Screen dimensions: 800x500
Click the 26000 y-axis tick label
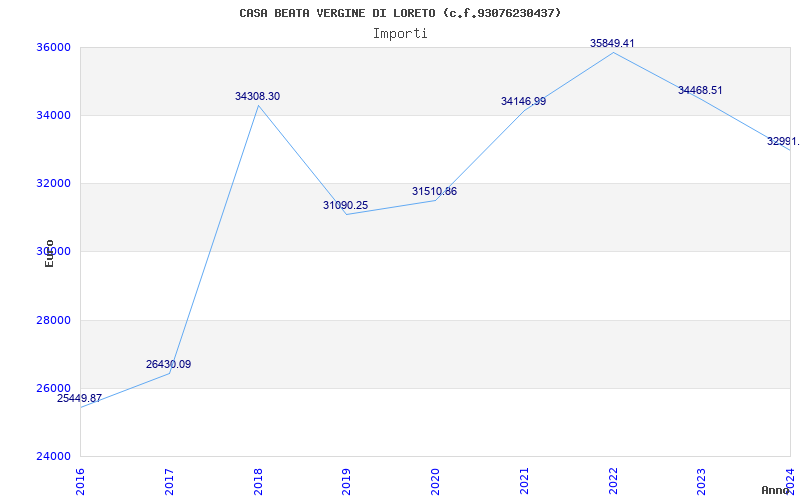click(53, 388)
